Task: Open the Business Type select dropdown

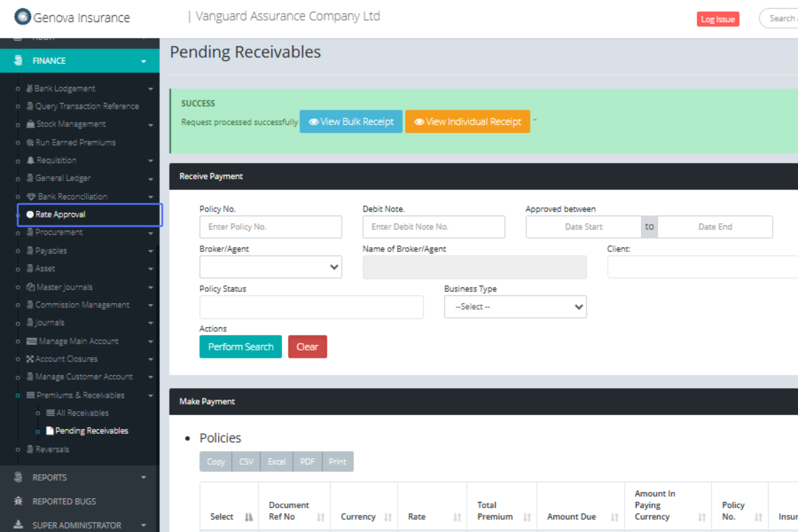Action: (x=515, y=307)
